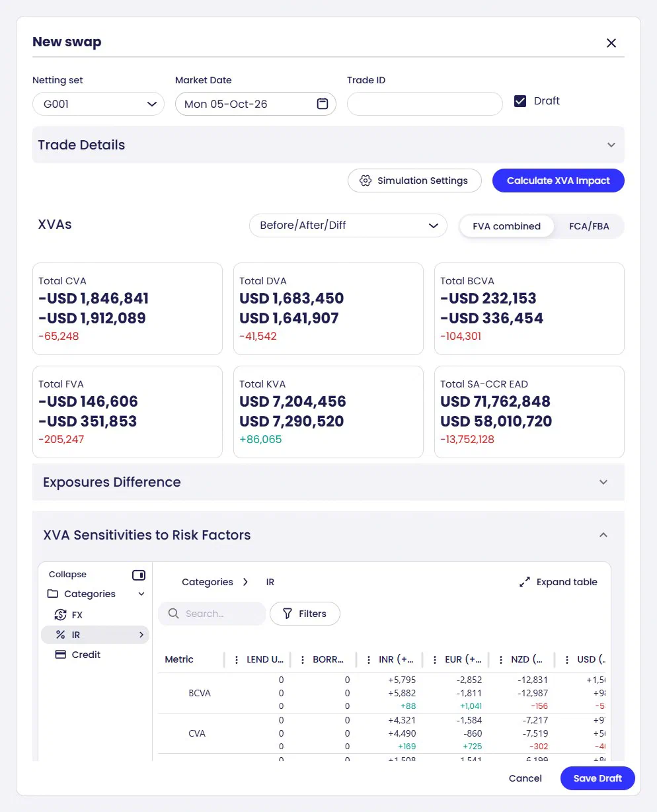Click the Market Date field

pos(256,104)
